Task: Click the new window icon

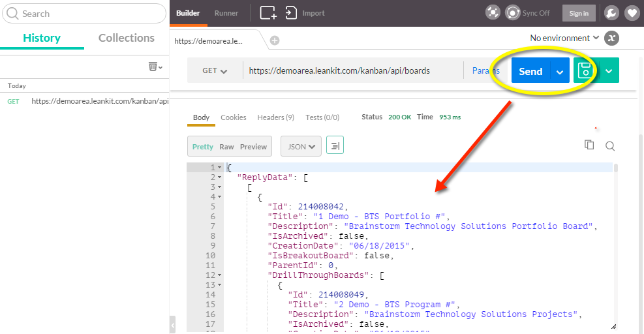Action: [268, 13]
